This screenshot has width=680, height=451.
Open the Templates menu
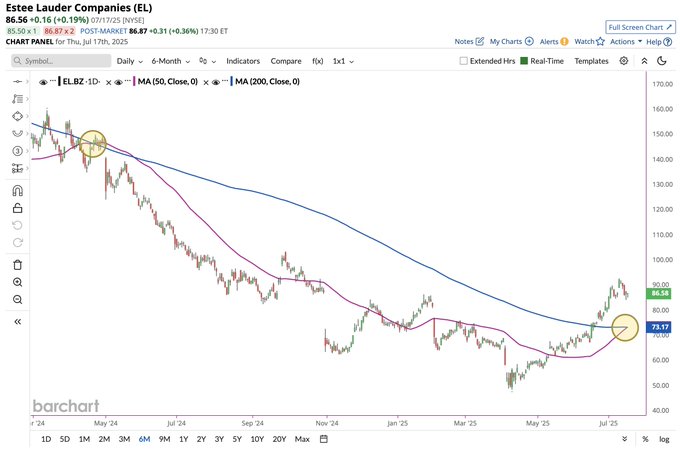coord(591,61)
